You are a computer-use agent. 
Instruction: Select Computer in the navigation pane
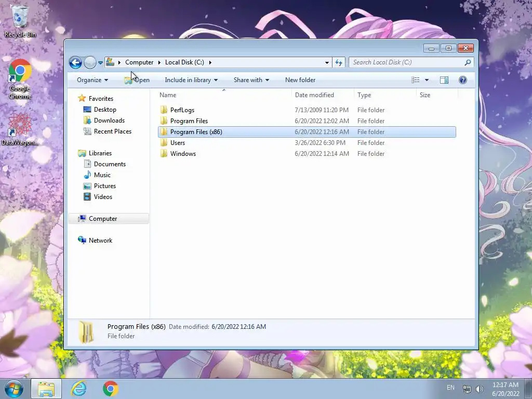[x=109, y=219]
